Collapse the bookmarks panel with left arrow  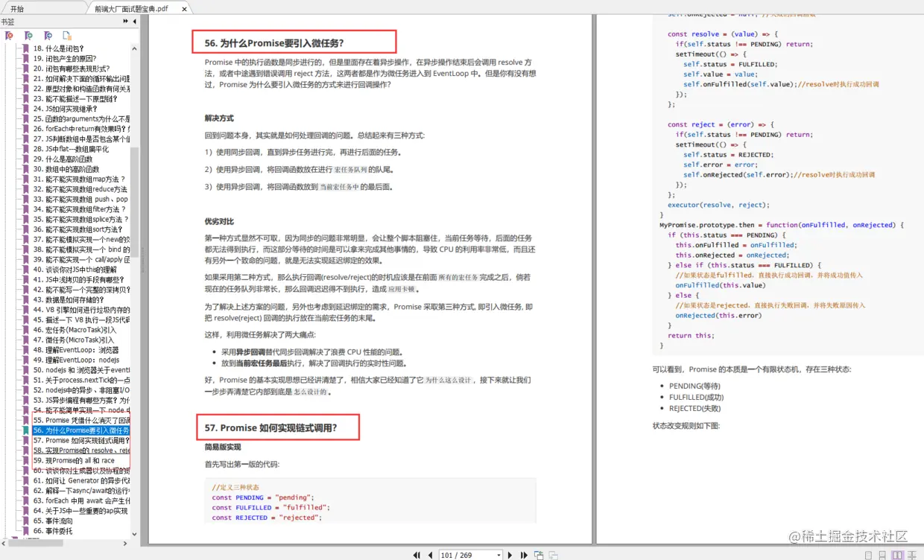click(135, 21)
